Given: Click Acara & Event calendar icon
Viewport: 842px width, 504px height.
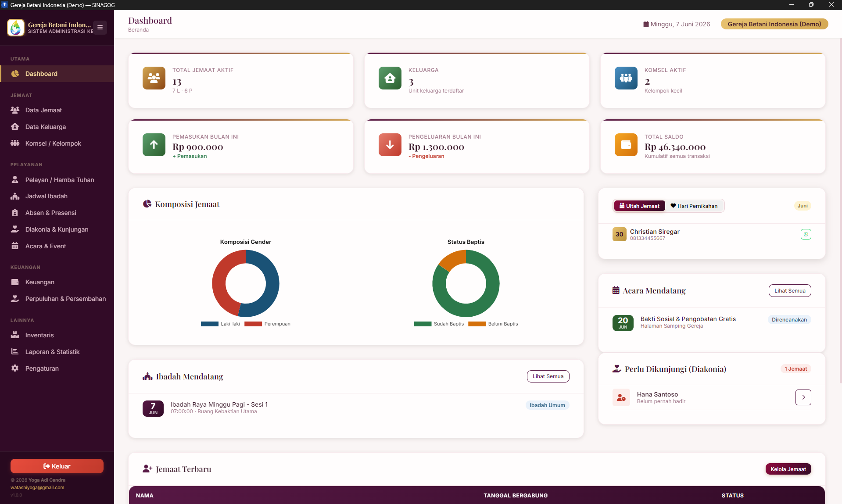Looking at the screenshot, I should pos(15,246).
